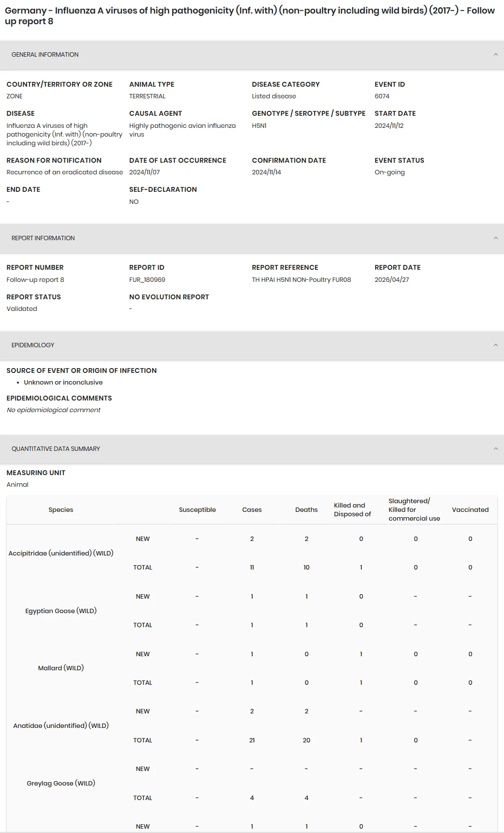Click Highly pathogenic avian influenza virus text
Viewport: 504px width, 833px height.
pos(183,130)
